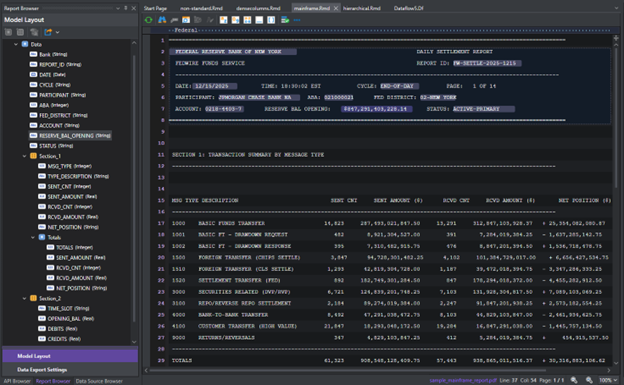
Task: Click the horizontal dots more-options toolbar icon
Action: pos(297,20)
